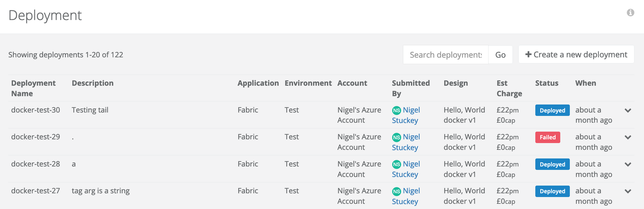Image resolution: width=644 pixels, height=209 pixels.
Task: Click NS avatar icon in docker-test-29 row
Action: [396, 137]
